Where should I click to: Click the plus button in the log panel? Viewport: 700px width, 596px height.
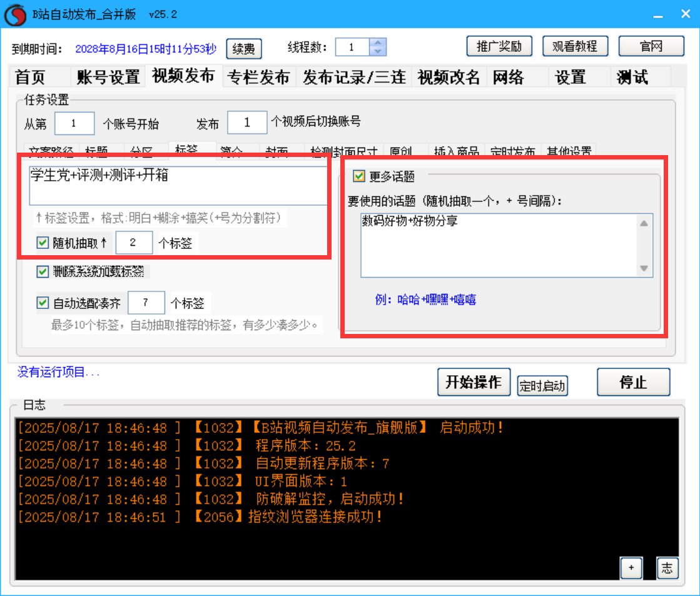tap(631, 568)
